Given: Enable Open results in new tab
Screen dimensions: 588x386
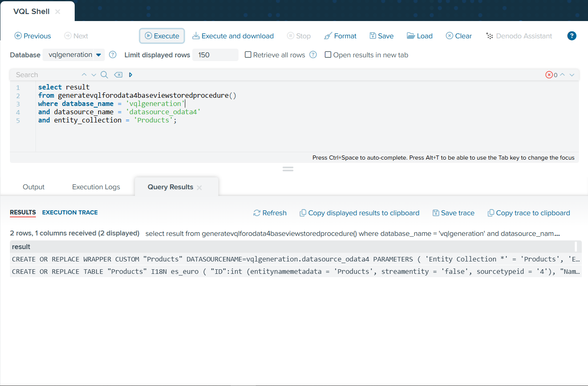Looking at the screenshot, I should 328,54.
